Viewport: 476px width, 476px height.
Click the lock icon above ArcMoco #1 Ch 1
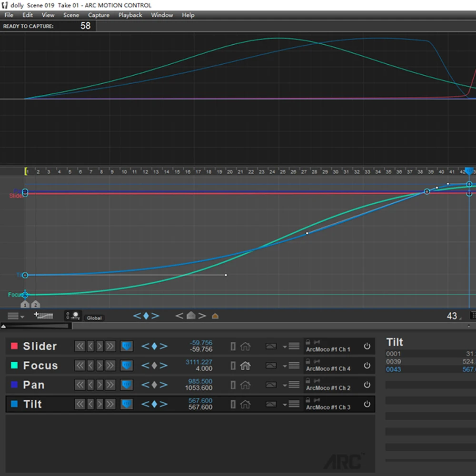tap(308, 342)
